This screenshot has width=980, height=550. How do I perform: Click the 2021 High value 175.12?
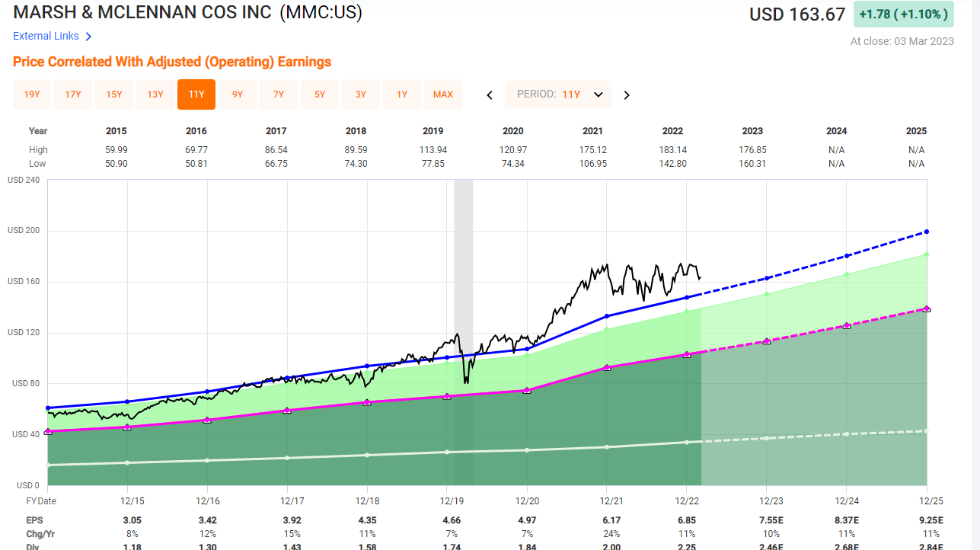coord(592,150)
